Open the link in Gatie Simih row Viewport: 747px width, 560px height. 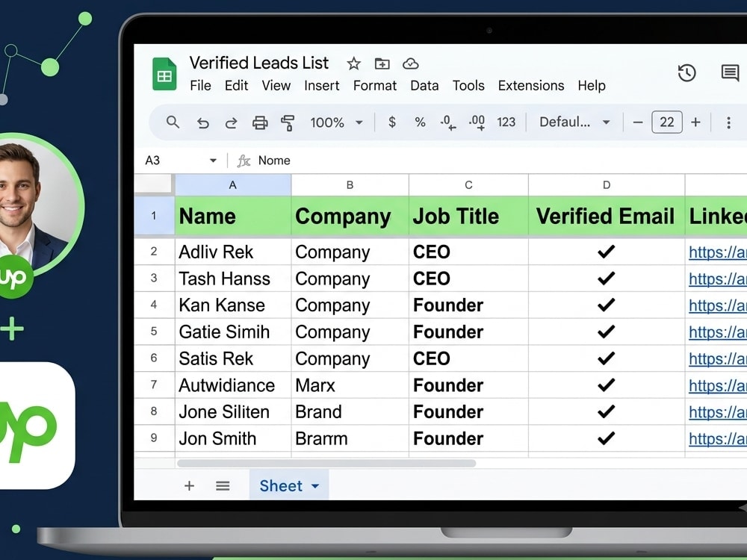tap(717, 332)
